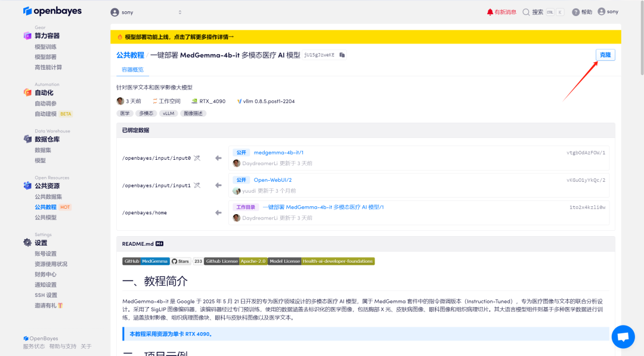Click the Model License Health-ai-developer-foundations badge

point(321,261)
